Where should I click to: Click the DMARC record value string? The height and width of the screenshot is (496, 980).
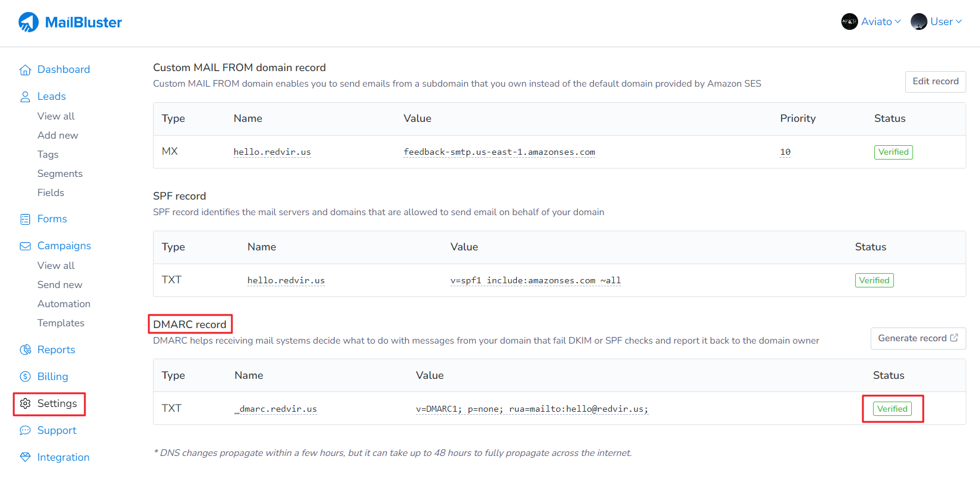pyautogui.click(x=532, y=409)
